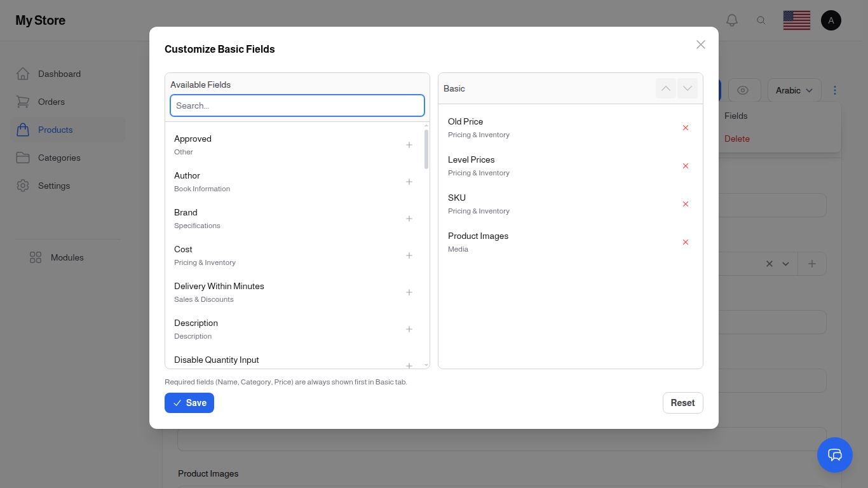The width and height of the screenshot is (868, 488).
Task: Open the country flag language selector
Action: click(x=796, y=20)
